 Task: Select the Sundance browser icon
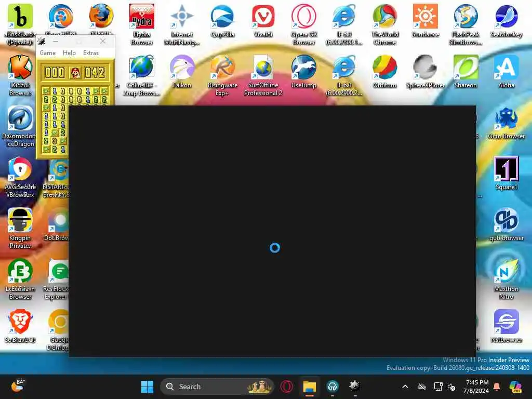425,20
